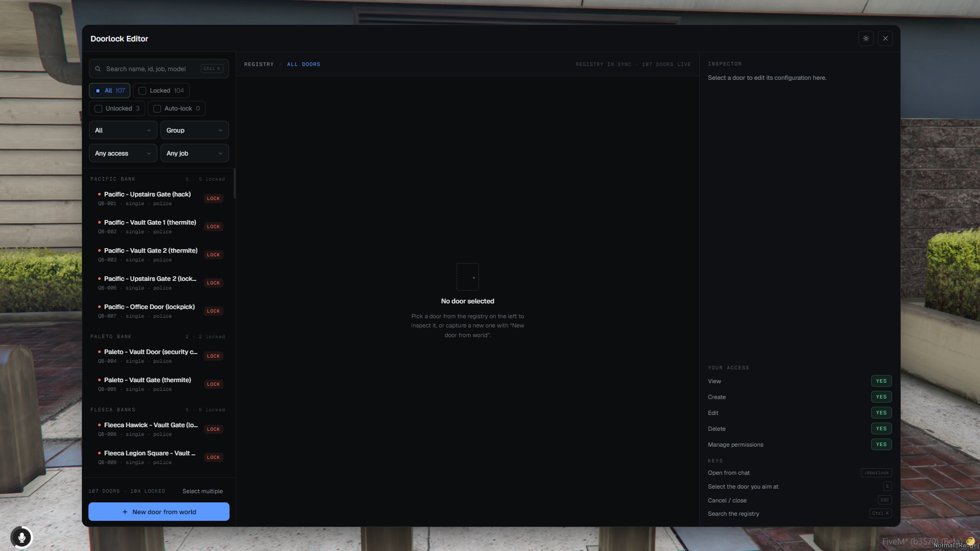Click red status dot of Pacific Upstairs Gate (hack)

pyautogui.click(x=99, y=194)
